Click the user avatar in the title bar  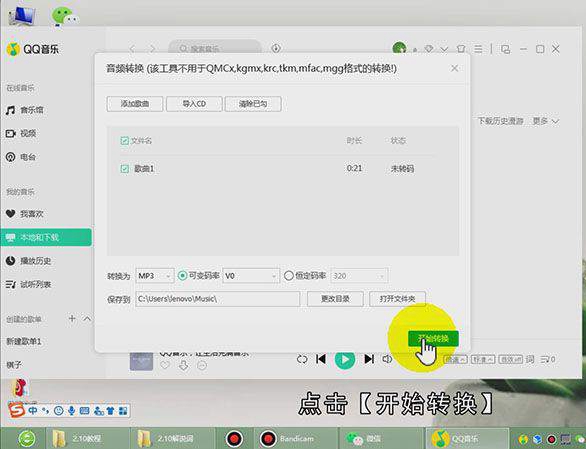(399, 48)
